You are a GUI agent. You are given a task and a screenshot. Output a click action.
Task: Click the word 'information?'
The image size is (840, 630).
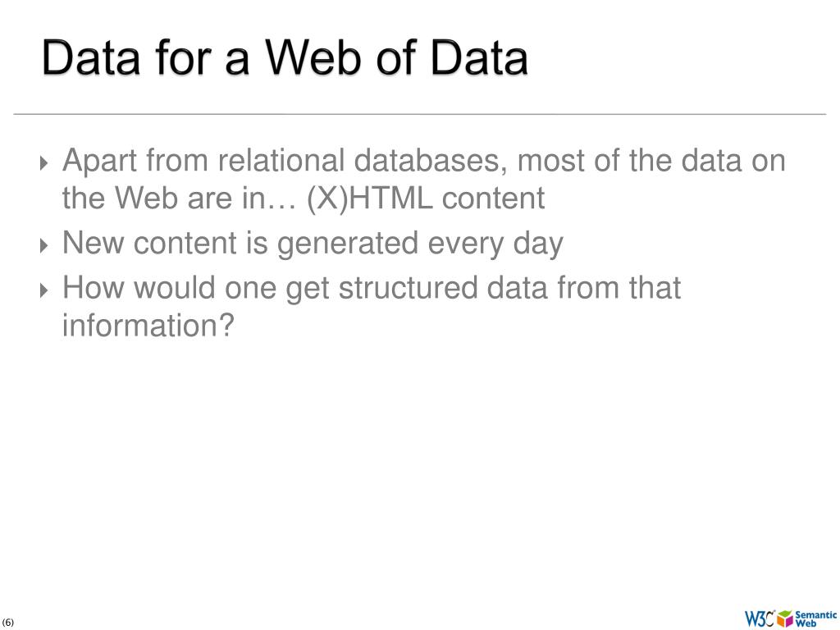148,325
